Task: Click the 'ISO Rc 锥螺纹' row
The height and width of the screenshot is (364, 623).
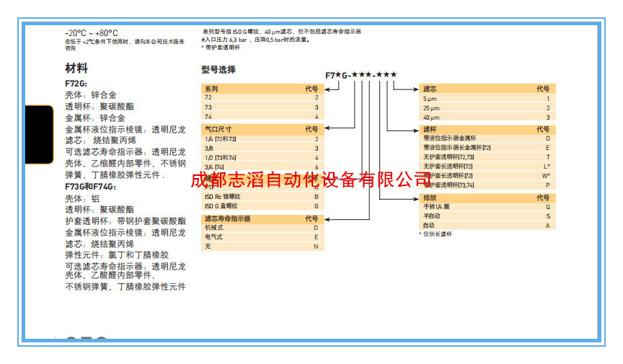Action: (262, 197)
